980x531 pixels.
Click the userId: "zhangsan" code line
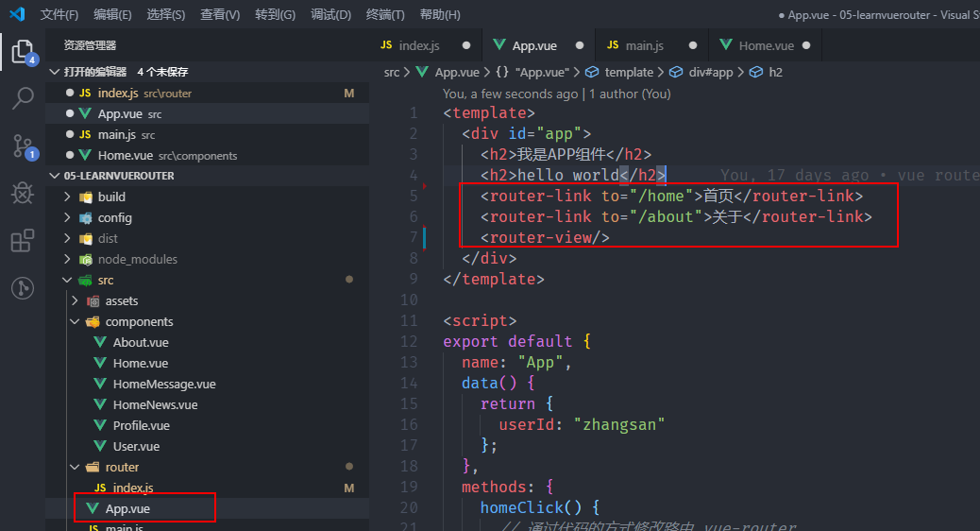tap(582, 424)
